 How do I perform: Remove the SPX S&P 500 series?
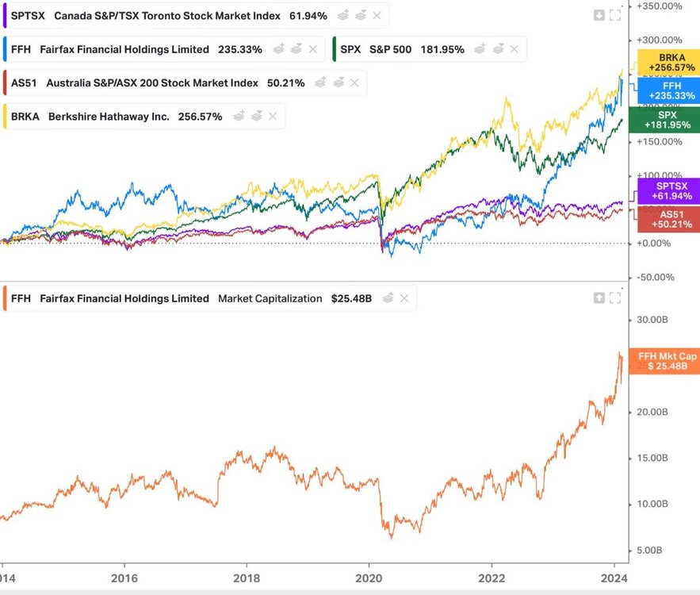click(514, 49)
